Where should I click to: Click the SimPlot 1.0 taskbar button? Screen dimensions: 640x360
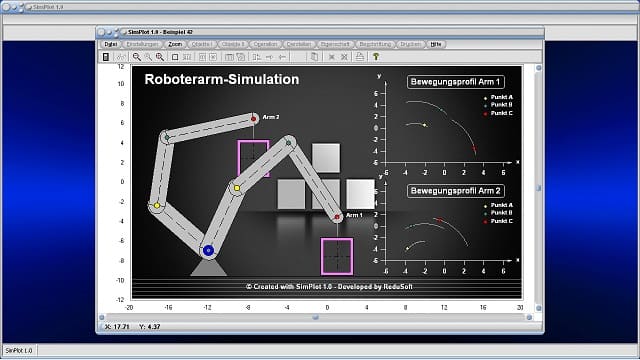click(x=19, y=350)
